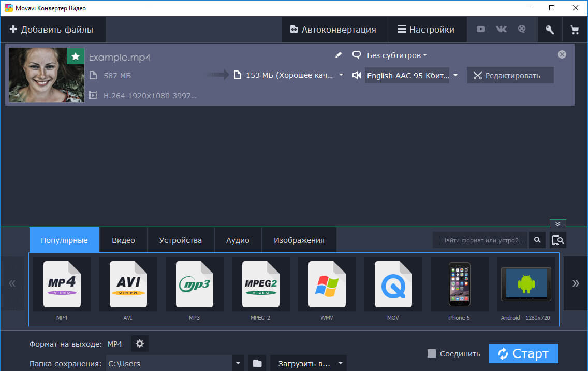This screenshot has height=371, width=588.
Task: Browse save folder with folder icon
Action: [x=257, y=363]
